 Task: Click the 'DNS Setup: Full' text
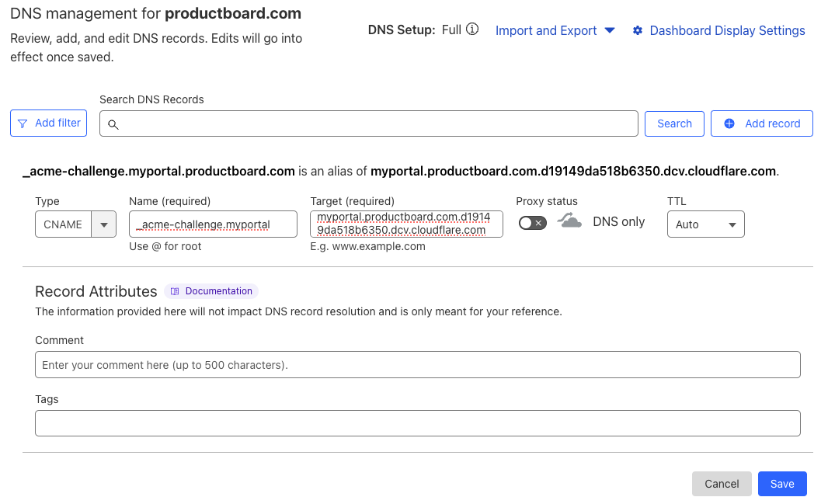415,30
